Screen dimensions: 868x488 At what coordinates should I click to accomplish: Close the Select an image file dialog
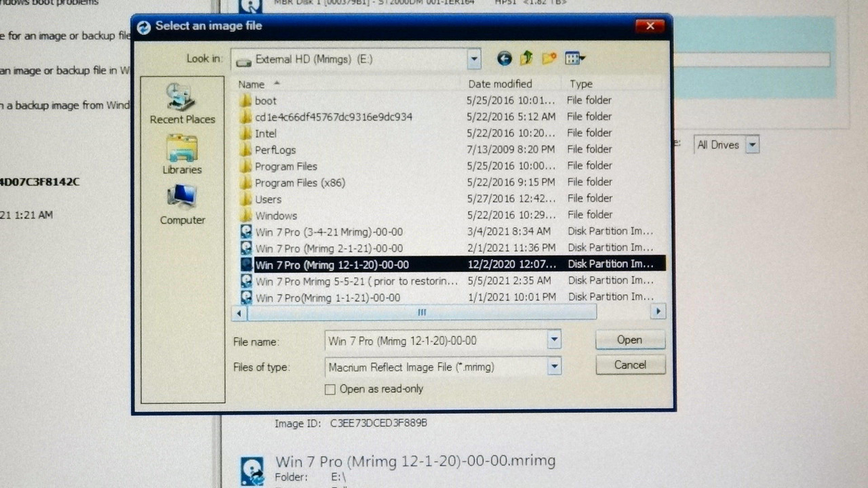(650, 26)
